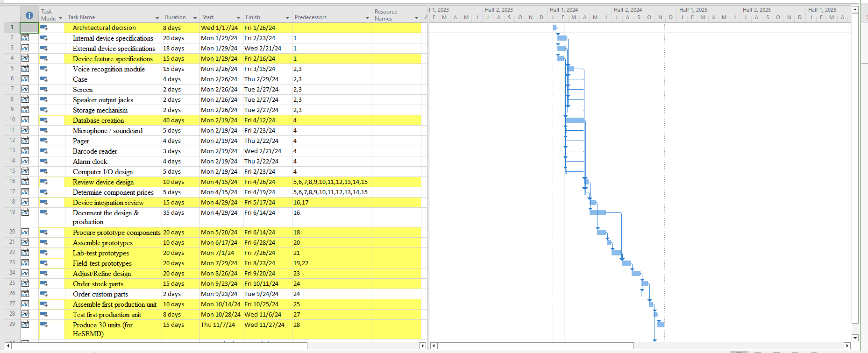Click calendar constraint icon in Database creation row
The image size is (868, 353).
coord(25,120)
